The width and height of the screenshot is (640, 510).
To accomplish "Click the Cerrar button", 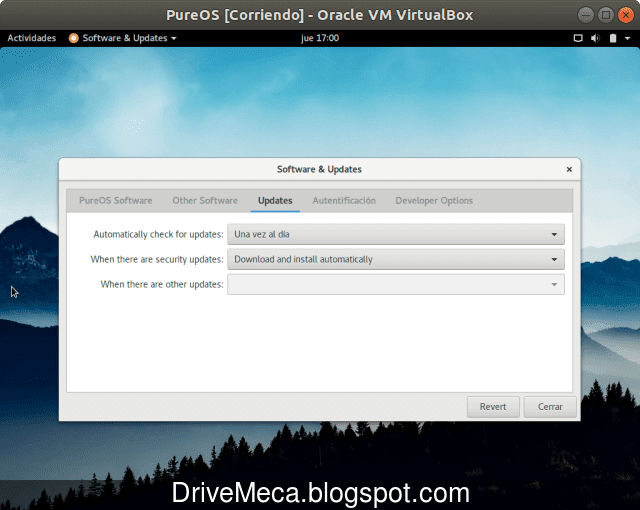I will 550,407.
